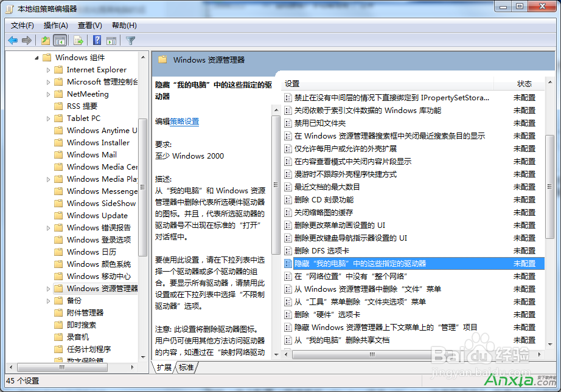Click the settings list horizontal scrollbar thumb
561x392 pixels.
pos(372,354)
